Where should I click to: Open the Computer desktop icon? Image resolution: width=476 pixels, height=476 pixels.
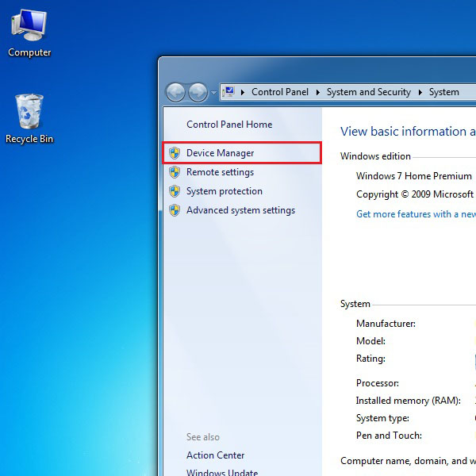tap(29, 33)
